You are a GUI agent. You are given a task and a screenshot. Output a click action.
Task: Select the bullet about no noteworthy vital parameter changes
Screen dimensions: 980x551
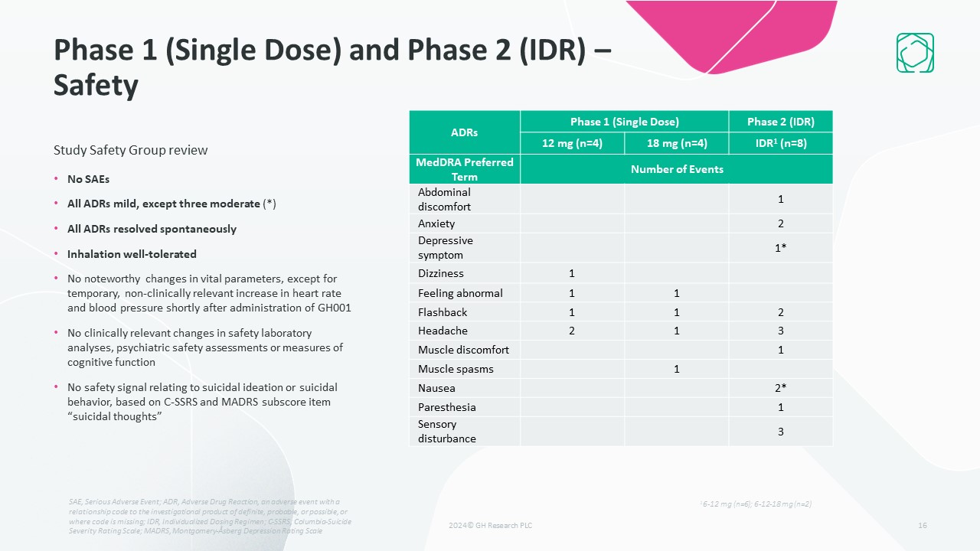pyautogui.click(x=209, y=293)
